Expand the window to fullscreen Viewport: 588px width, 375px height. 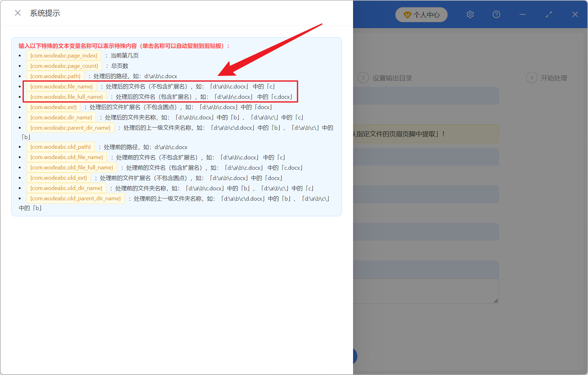(549, 14)
